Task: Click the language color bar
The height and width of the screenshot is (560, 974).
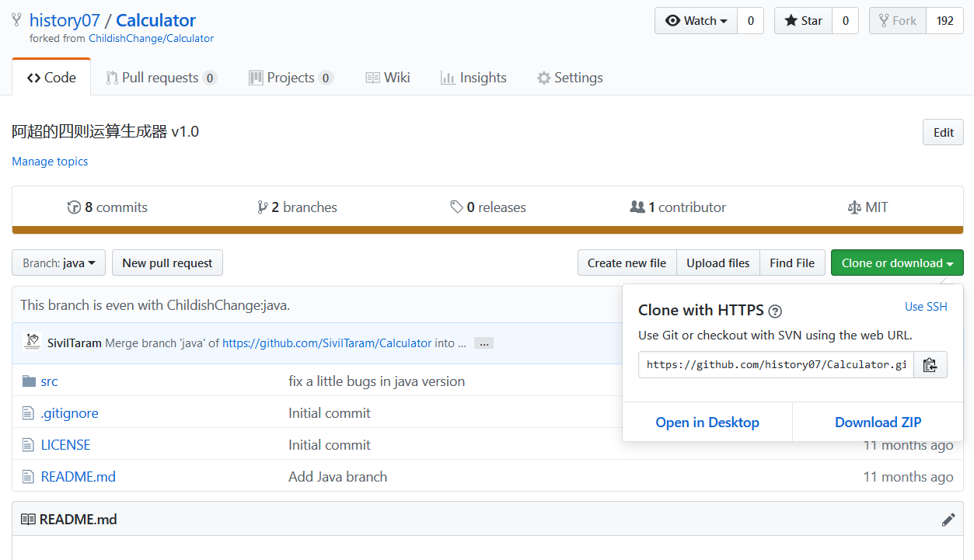Action: [x=487, y=230]
